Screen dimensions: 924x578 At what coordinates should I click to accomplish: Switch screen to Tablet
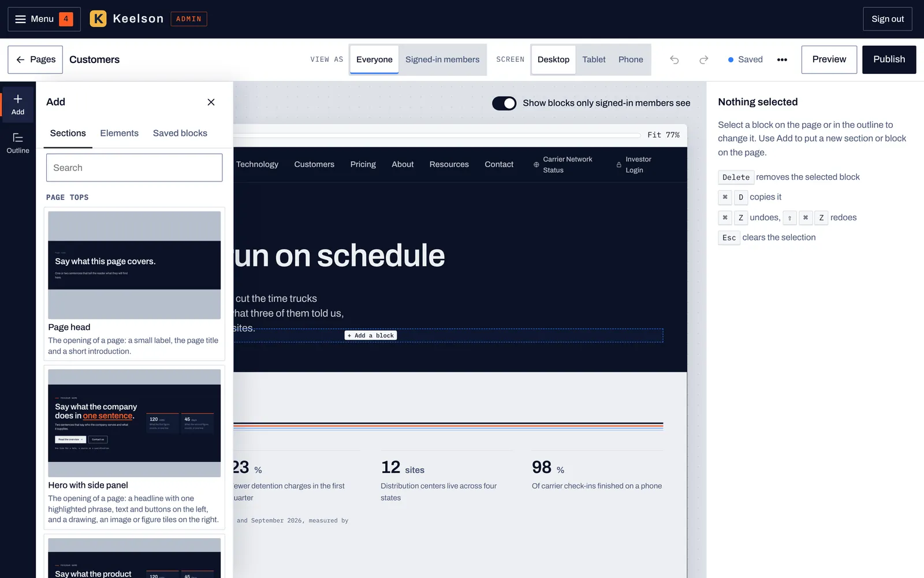[x=594, y=60]
